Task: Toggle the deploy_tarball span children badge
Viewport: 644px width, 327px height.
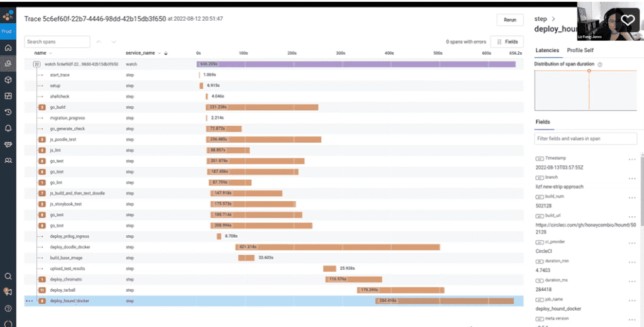Action: pos(42,290)
